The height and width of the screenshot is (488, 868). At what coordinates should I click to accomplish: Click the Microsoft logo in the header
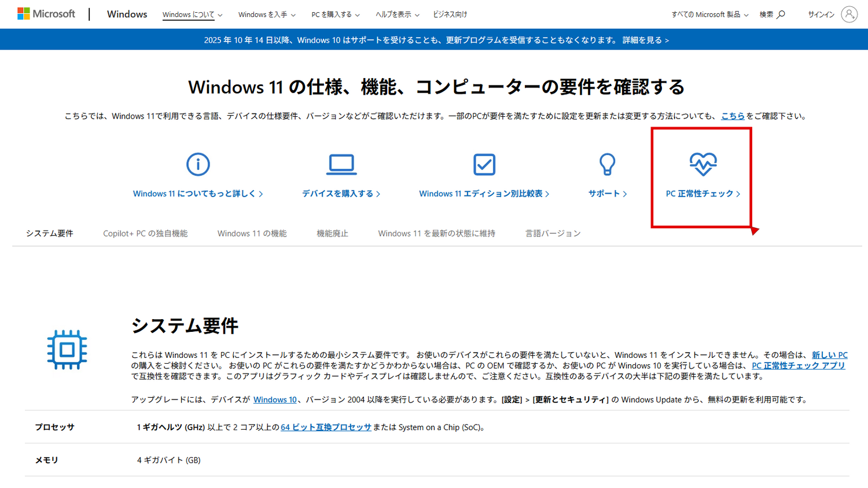click(x=46, y=13)
